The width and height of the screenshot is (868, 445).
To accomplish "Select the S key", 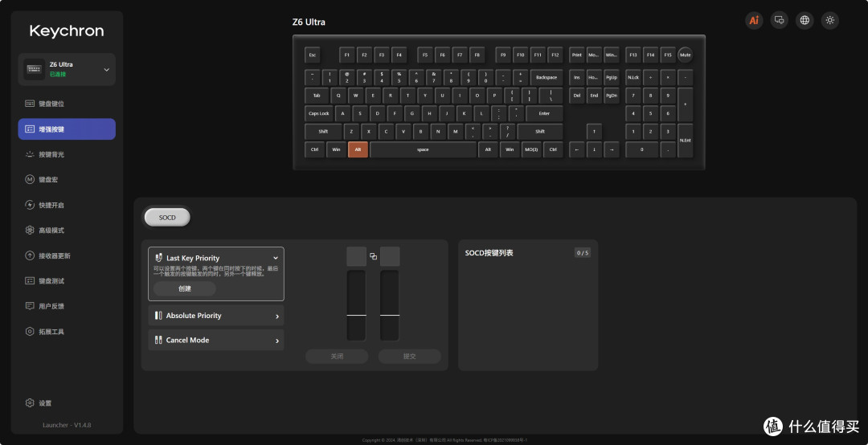I will point(360,113).
